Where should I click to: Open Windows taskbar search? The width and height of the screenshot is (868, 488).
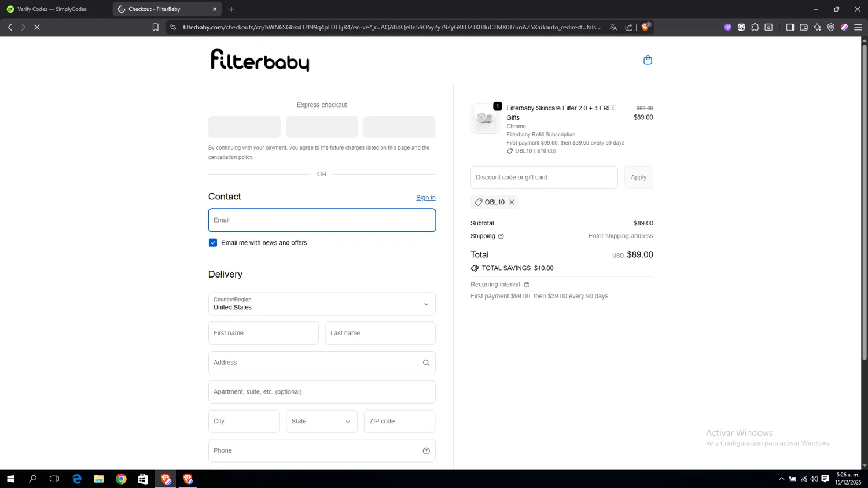pyautogui.click(x=32, y=479)
